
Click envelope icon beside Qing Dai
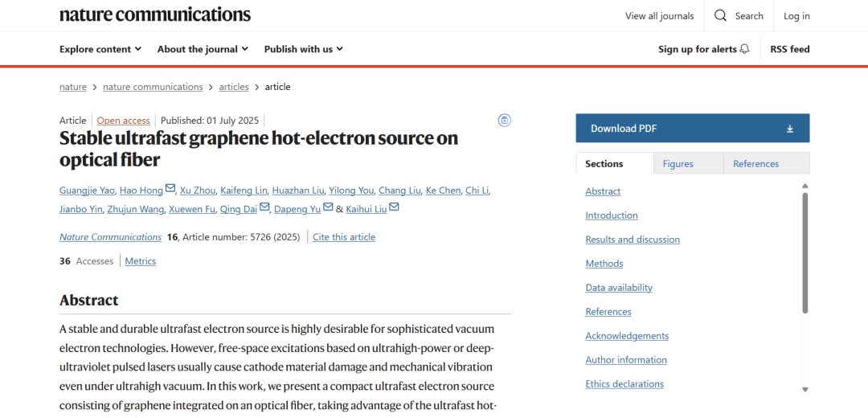coord(264,209)
